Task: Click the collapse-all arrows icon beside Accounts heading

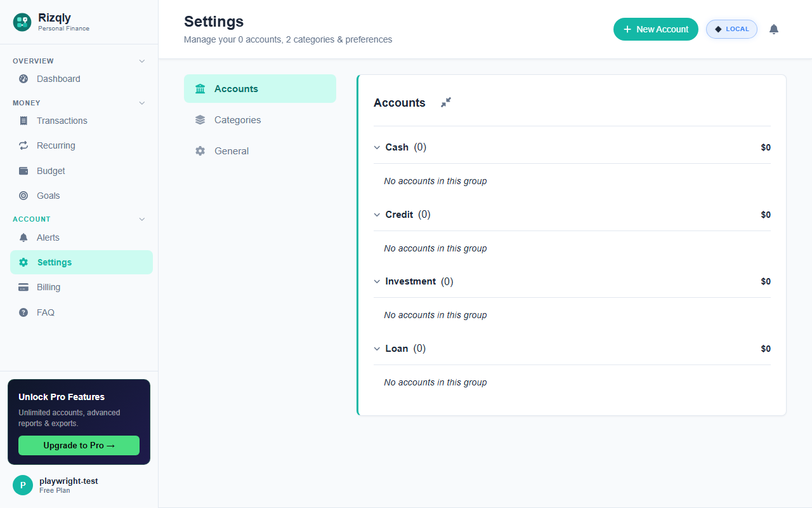Action: tap(446, 102)
